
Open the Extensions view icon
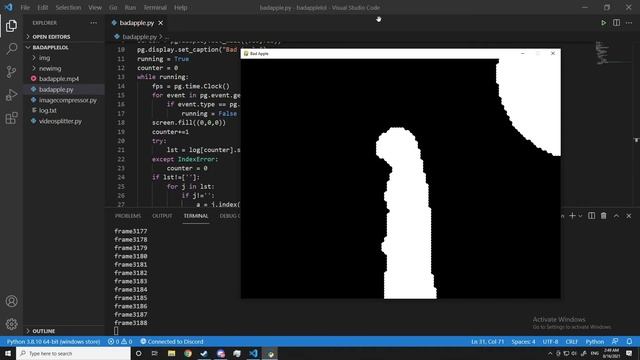[x=11, y=118]
